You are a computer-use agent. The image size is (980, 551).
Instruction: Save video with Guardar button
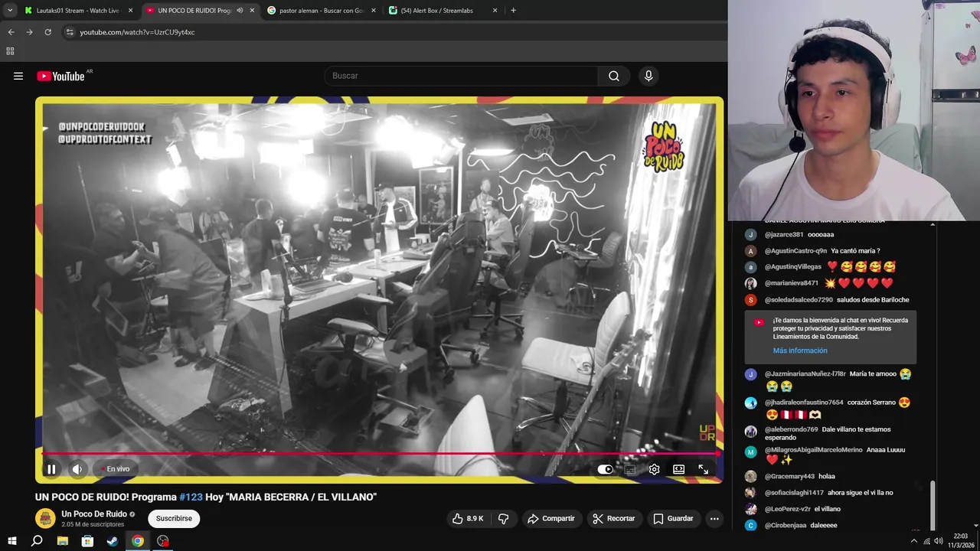(672, 518)
